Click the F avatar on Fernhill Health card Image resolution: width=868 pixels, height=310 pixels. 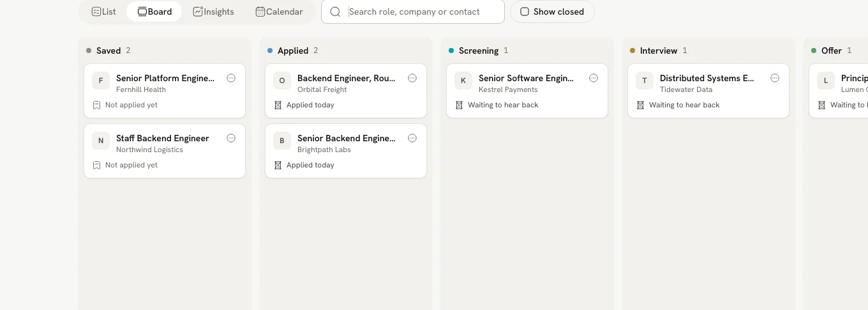click(101, 81)
